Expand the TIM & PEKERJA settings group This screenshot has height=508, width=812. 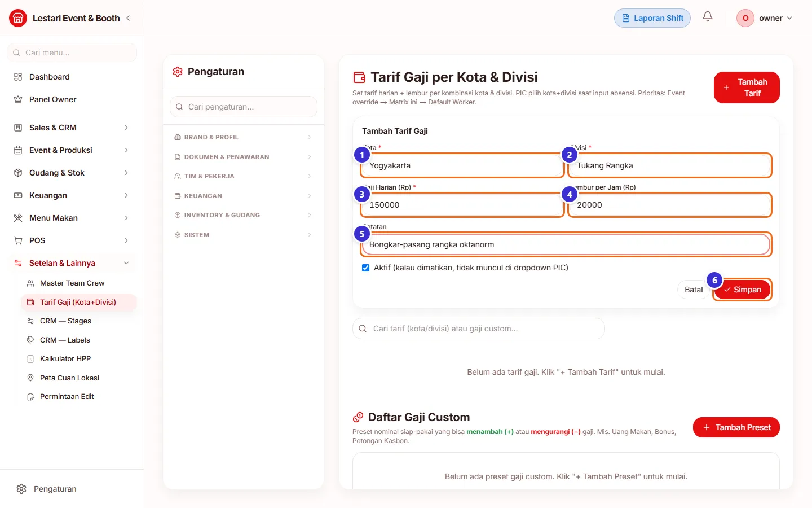pyautogui.click(x=244, y=176)
